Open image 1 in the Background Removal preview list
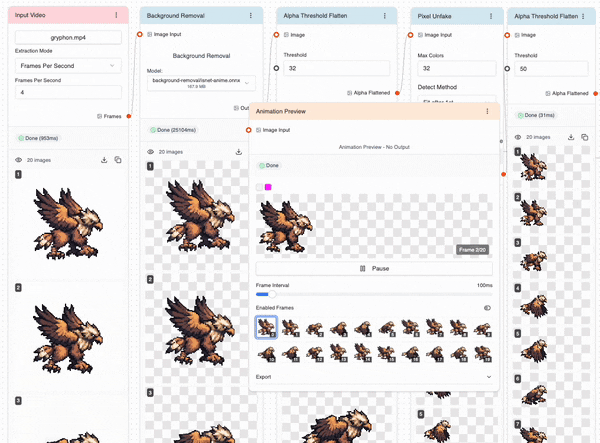The image size is (600, 443). (201, 215)
